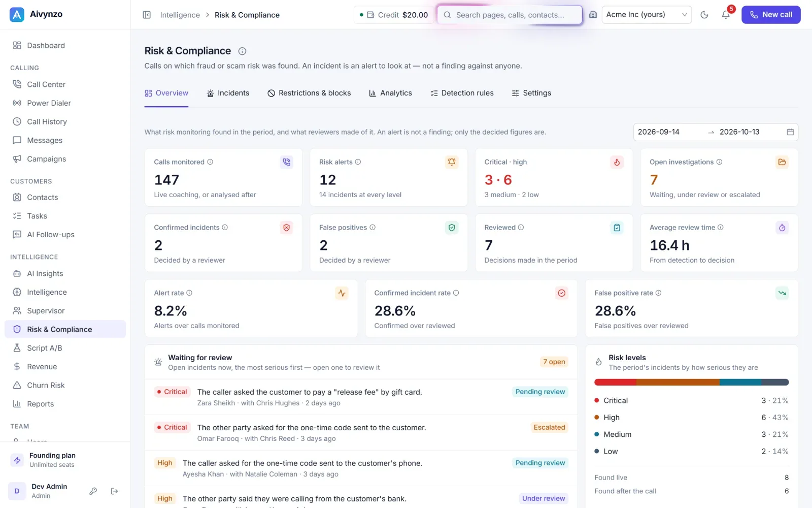Viewport: 812px width, 508px height.
Task: Open the info icon beside Risk & Compliance title
Action: pyautogui.click(x=242, y=51)
